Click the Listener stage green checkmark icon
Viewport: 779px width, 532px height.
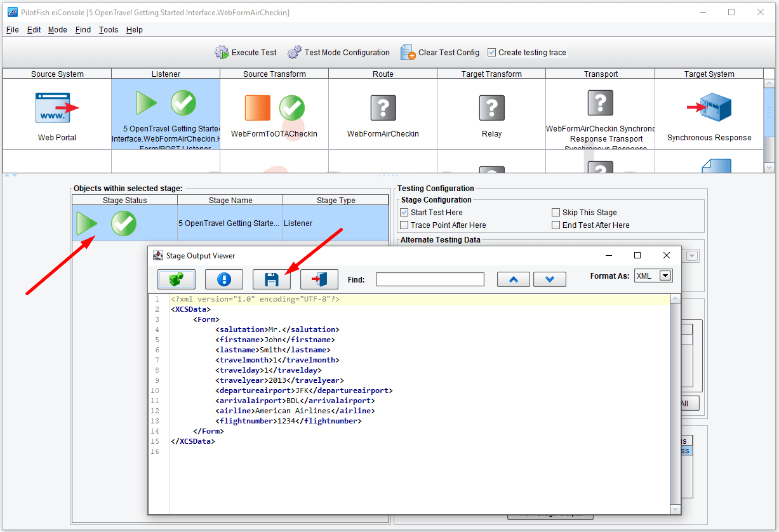(183, 102)
